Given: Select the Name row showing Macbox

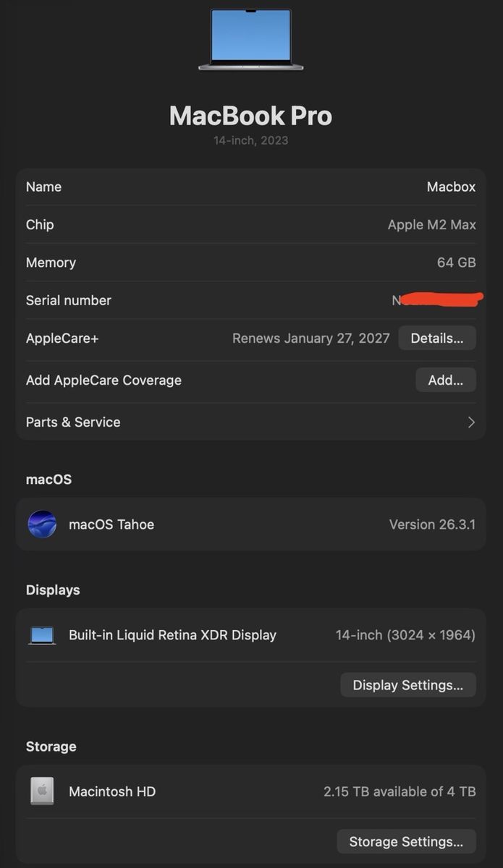Looking at the screenshot, I should [x=250, y=187].
